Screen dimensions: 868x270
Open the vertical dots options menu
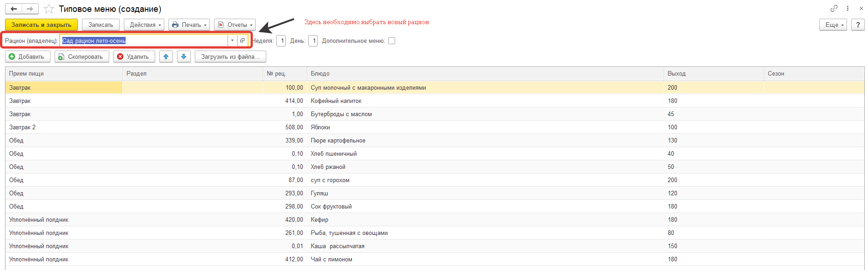click(x=848, y=9)
